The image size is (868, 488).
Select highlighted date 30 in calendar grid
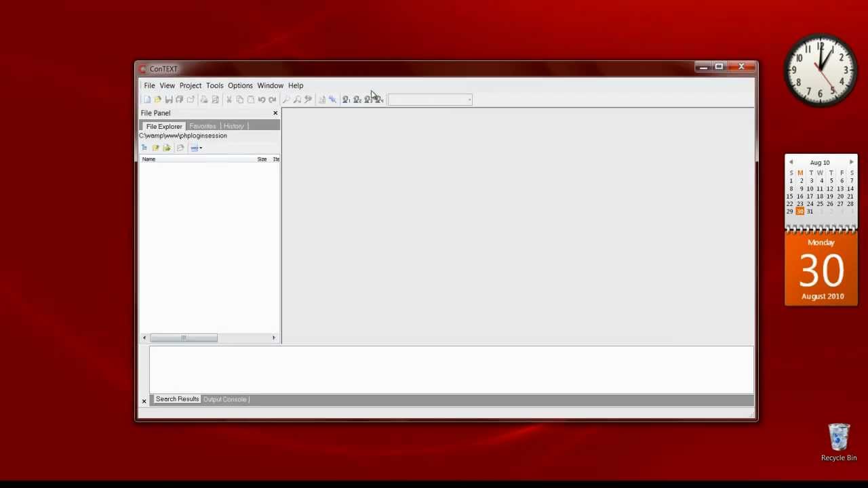click(x=800, y=211)
